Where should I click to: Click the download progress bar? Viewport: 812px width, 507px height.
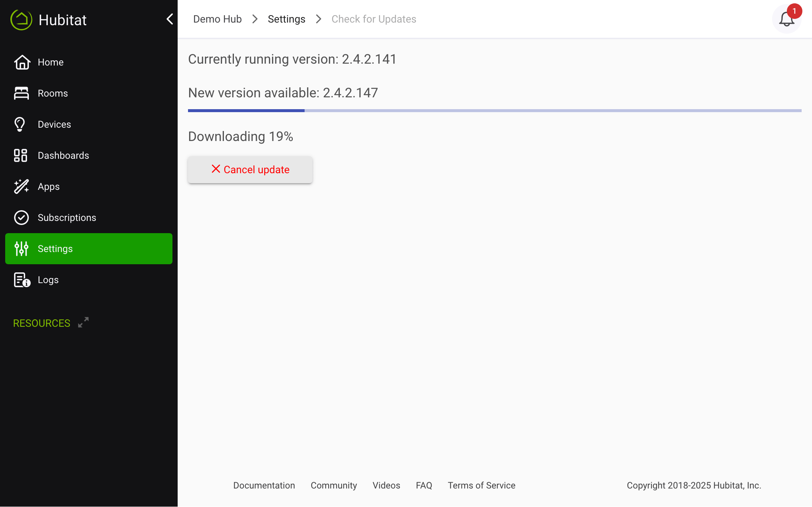tap(494, 111)
